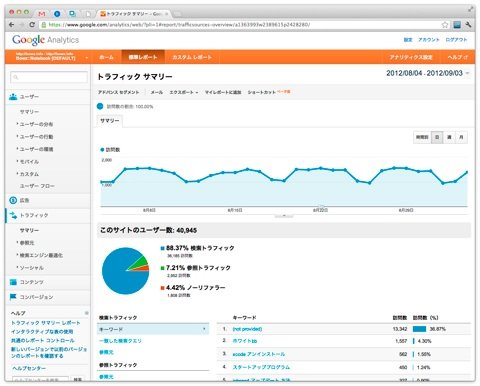Open the account profile selector dropdown

click(x=52, y=56)
